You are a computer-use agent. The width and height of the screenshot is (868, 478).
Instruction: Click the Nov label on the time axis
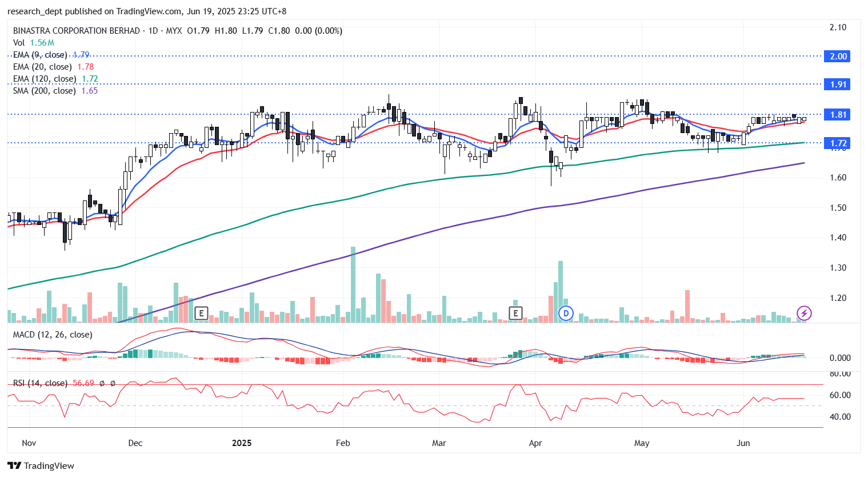[x=29, y=443]
